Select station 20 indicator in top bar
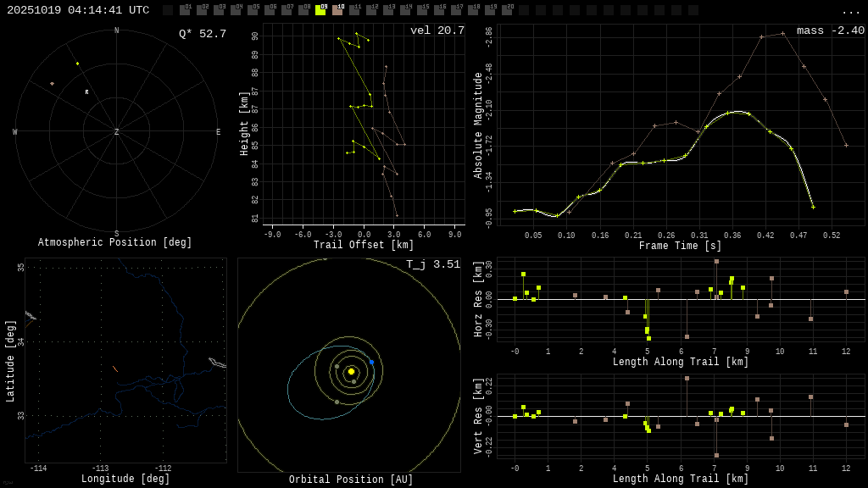The width and height of the screenshot is (868, 488). tap(507, 10)
